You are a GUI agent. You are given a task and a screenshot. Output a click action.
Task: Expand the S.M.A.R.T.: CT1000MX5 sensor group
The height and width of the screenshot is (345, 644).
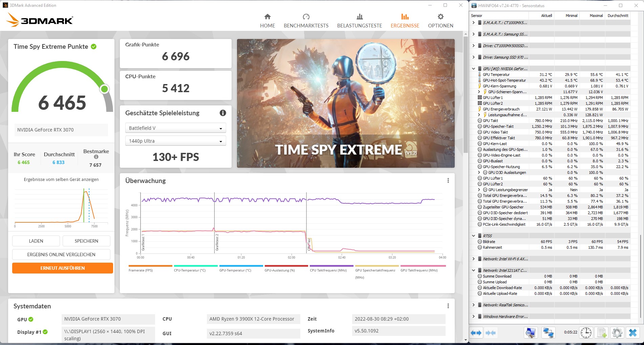pyautogui.click(x=473, y=23)
